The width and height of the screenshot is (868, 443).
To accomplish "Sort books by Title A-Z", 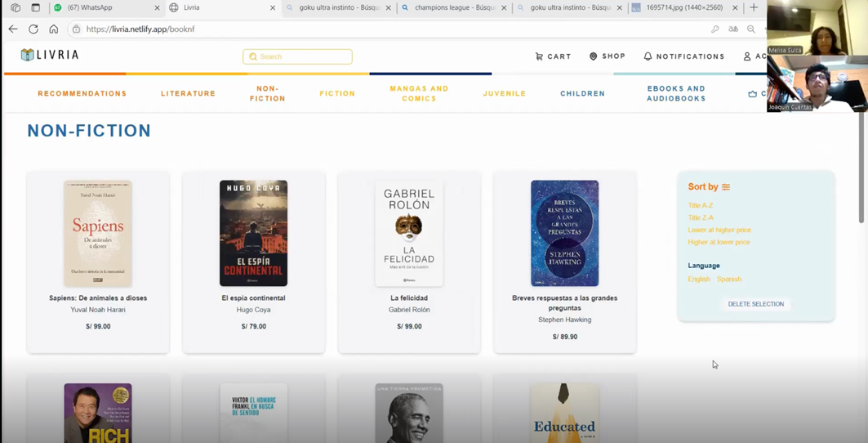I will (x=701, y=206).
